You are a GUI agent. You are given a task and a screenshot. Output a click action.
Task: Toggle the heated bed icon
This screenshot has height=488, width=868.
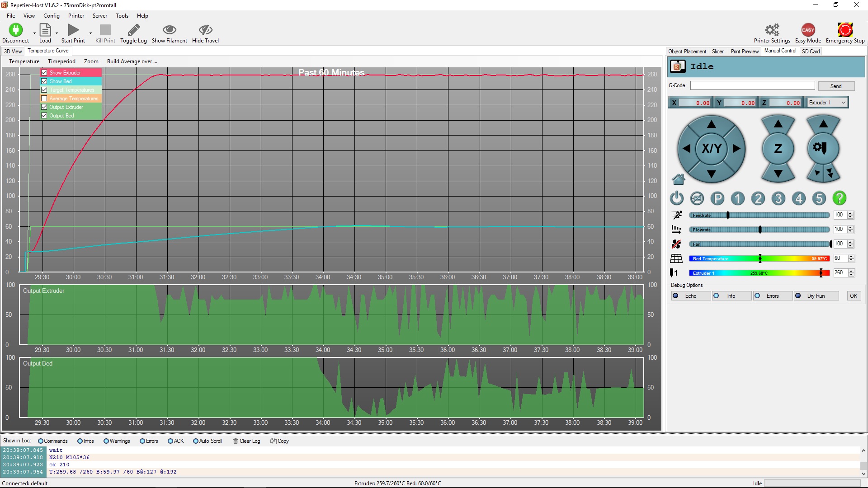click(676, 258)
